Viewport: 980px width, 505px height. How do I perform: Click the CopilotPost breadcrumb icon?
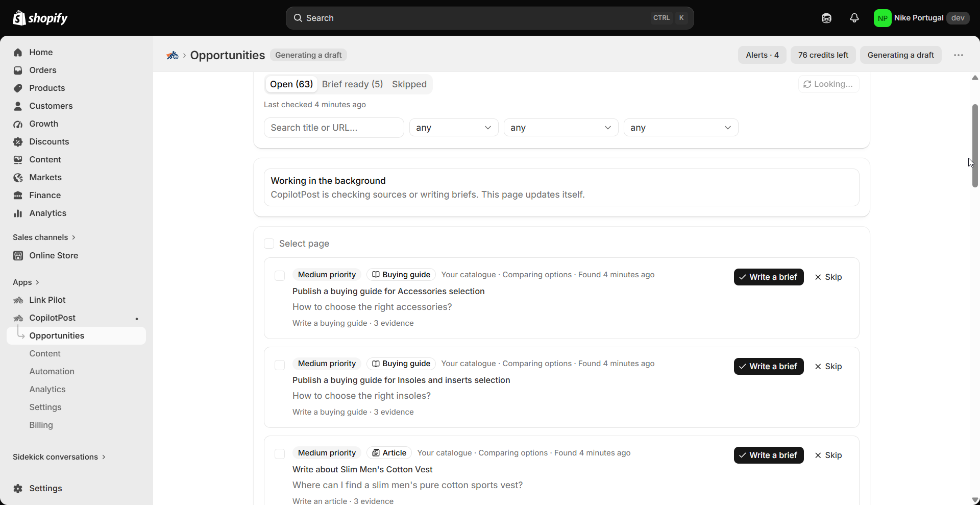[x=173, y=55]
